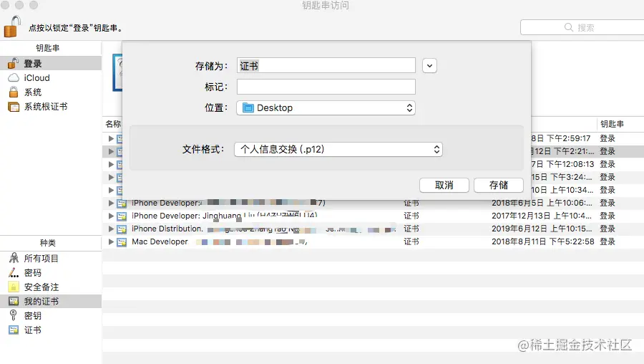The width and height of the screenshot is (644, 364).
Task: Expand the iPhone Distribution certificate row
Action: click(x=111, y=229)
